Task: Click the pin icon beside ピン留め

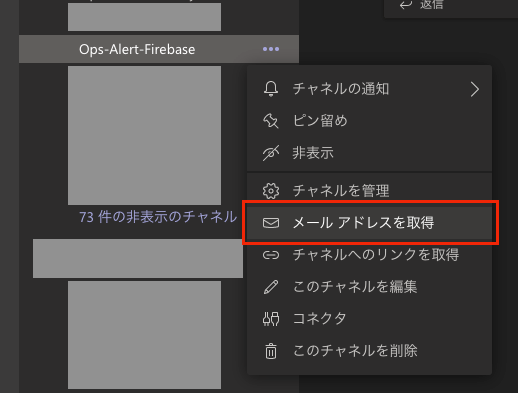Action: point(271,121)
